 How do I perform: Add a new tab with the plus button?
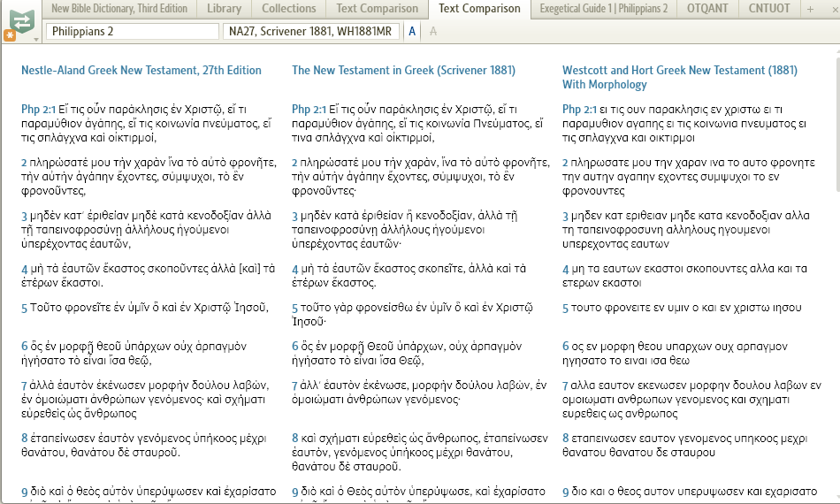coord(810,9)
